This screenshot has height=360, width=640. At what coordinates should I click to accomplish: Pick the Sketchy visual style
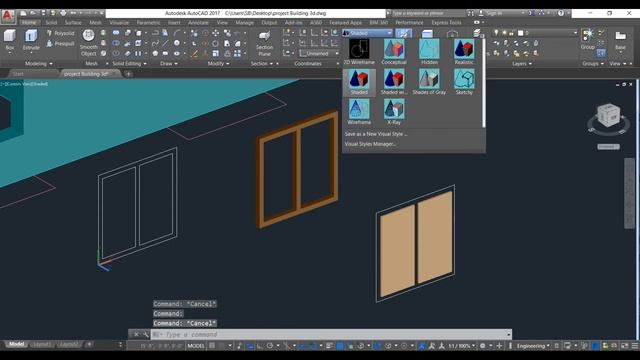tap(464, 82)
